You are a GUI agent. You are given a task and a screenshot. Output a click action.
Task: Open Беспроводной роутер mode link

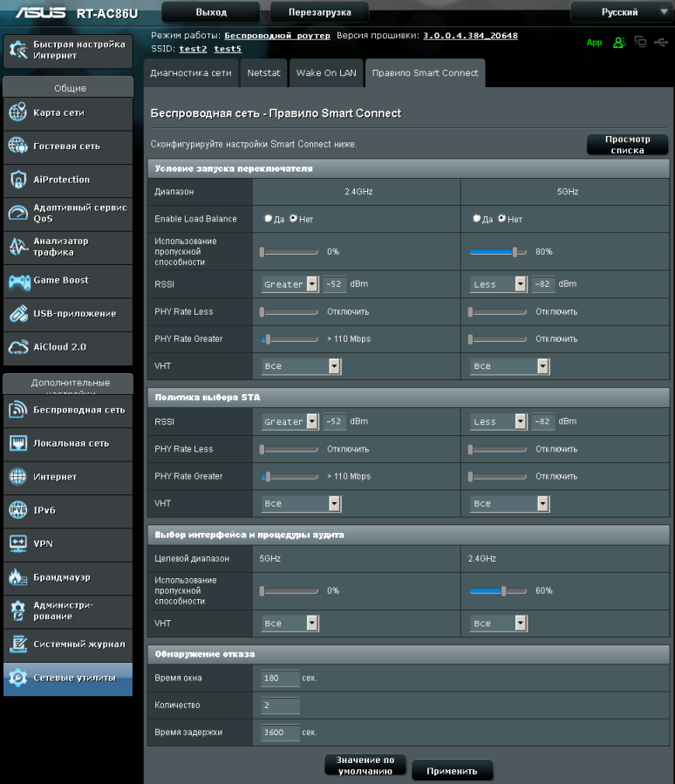point(277,36)
